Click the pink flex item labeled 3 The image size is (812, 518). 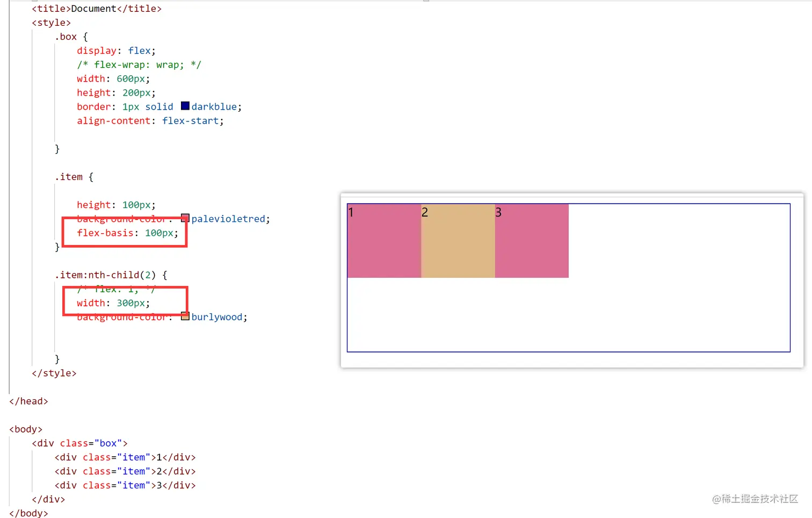click(x=532, y=241)
